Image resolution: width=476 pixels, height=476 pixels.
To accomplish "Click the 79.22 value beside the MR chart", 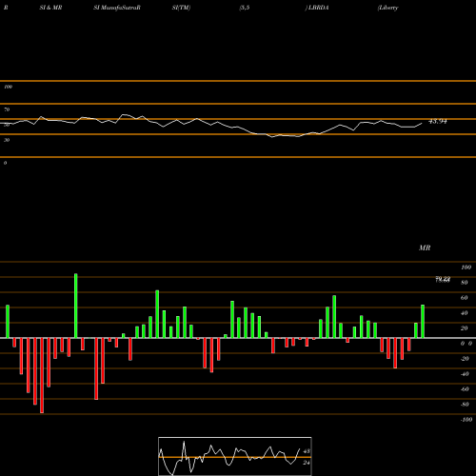I will [x=443, y=279].
